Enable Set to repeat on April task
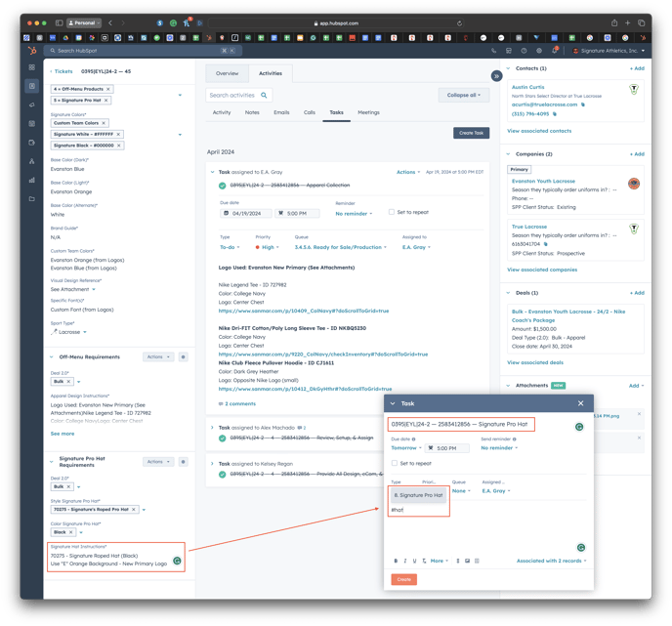Image resolution: width=672 pixels, height=626 pixels. click(392, 212)
